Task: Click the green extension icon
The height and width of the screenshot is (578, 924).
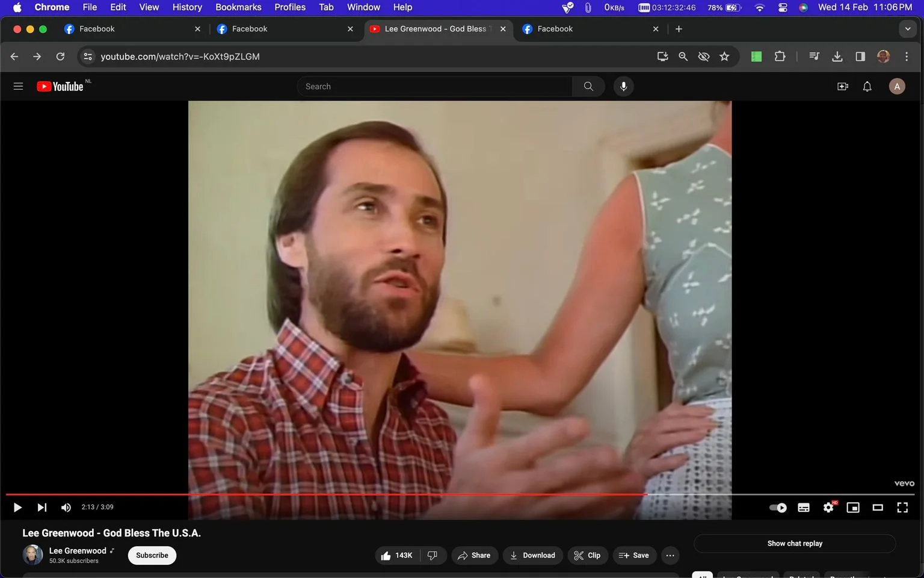Action: point(757,56)
